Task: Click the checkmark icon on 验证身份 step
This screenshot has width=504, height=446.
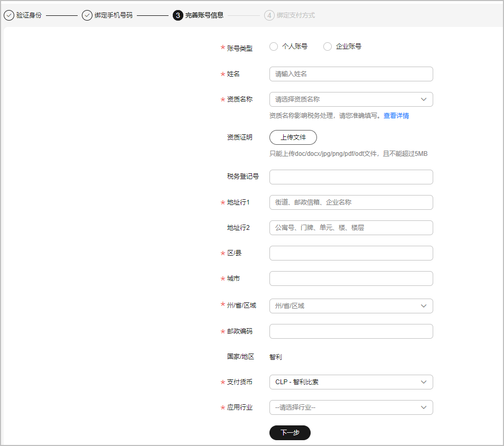Action: point(9,15)
